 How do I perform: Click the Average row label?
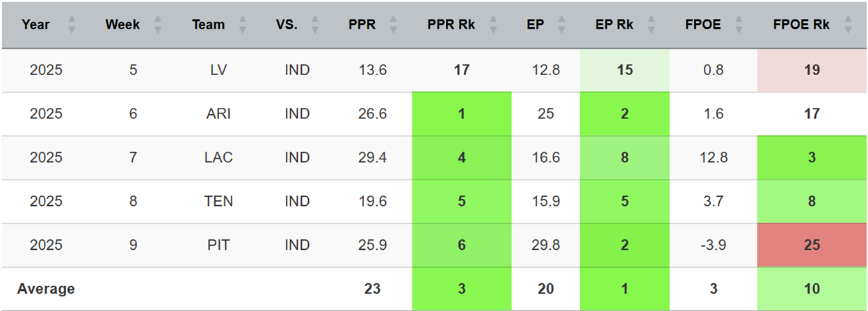(46, 289)
